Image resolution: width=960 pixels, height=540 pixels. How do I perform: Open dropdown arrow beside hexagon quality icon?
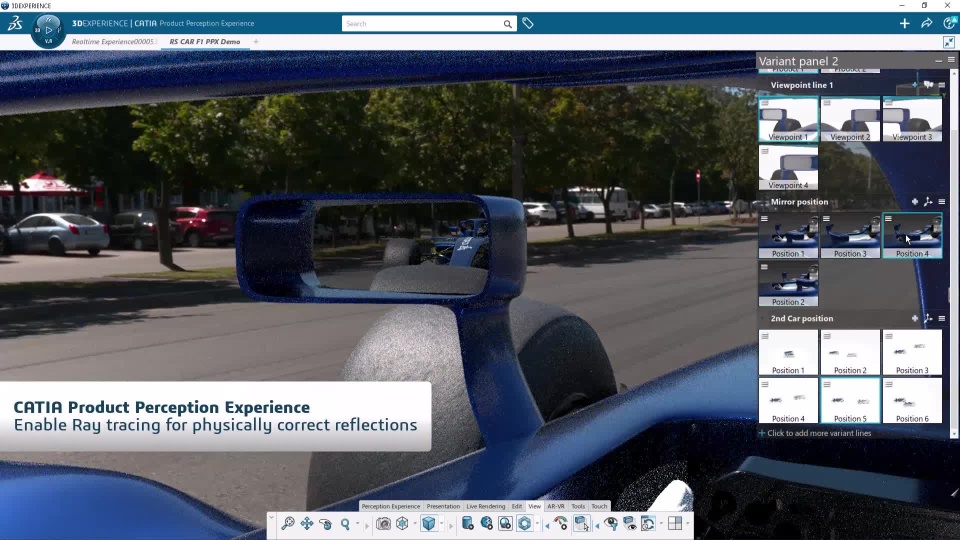[x=537, y=524]
